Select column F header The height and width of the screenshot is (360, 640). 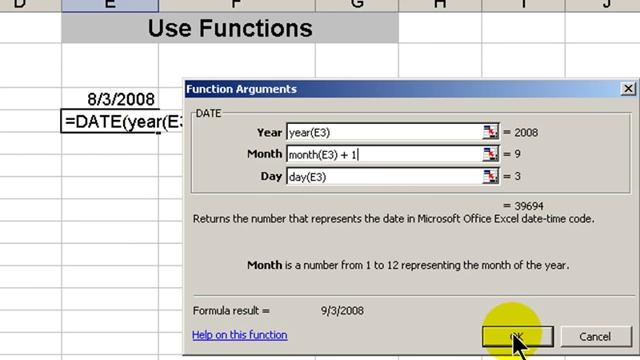237,5
